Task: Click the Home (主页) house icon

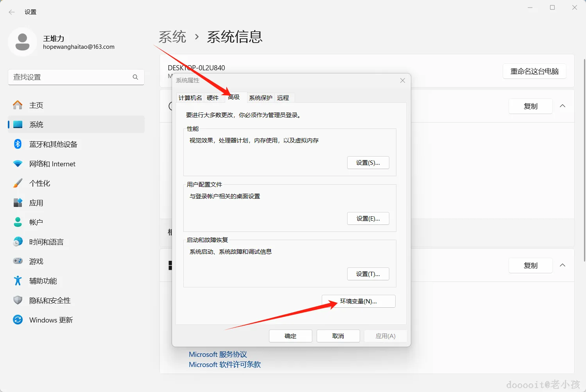Action: (18, 105)
